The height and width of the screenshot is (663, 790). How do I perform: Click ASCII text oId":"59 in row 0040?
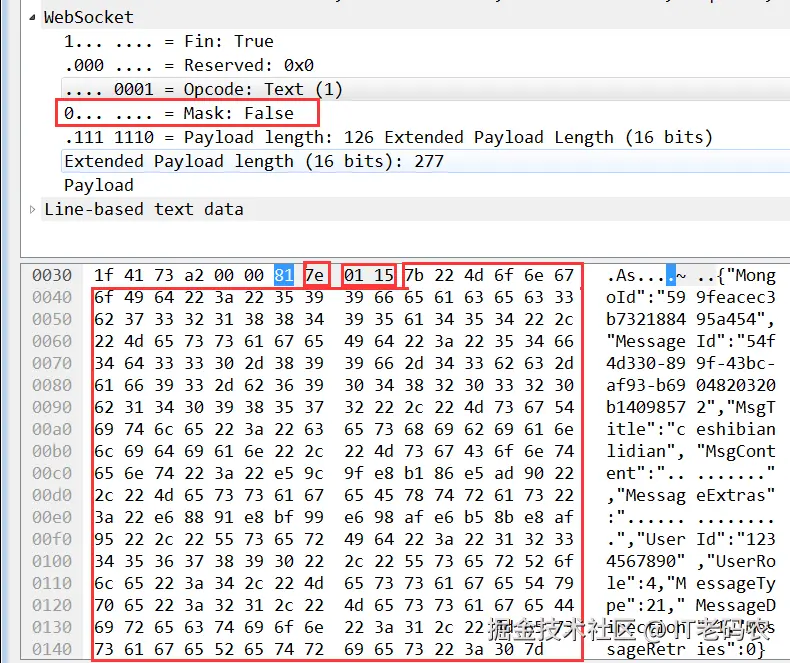point(646,297)
